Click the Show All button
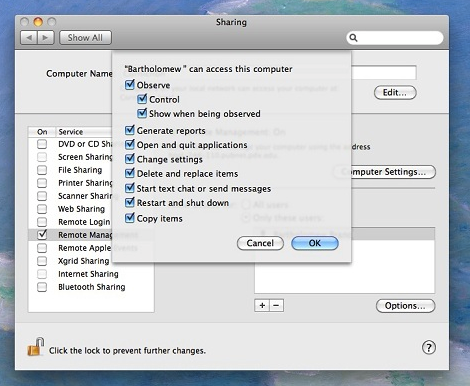 (85, 38)
